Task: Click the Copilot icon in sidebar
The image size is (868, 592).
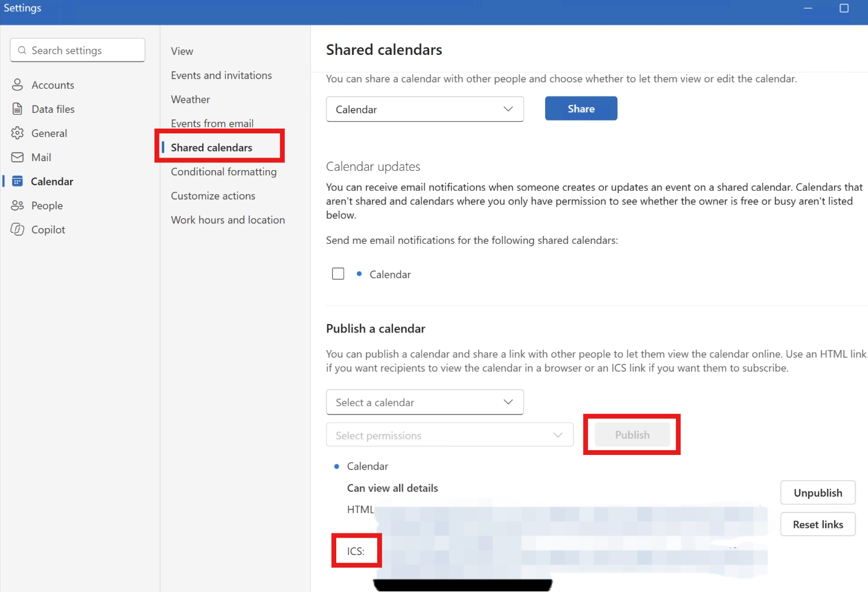Action: click(18, 230)
